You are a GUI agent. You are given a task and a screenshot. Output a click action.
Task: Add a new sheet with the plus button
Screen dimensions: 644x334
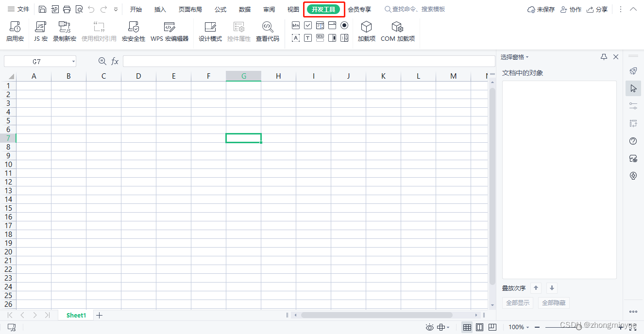tap(99, 315)
